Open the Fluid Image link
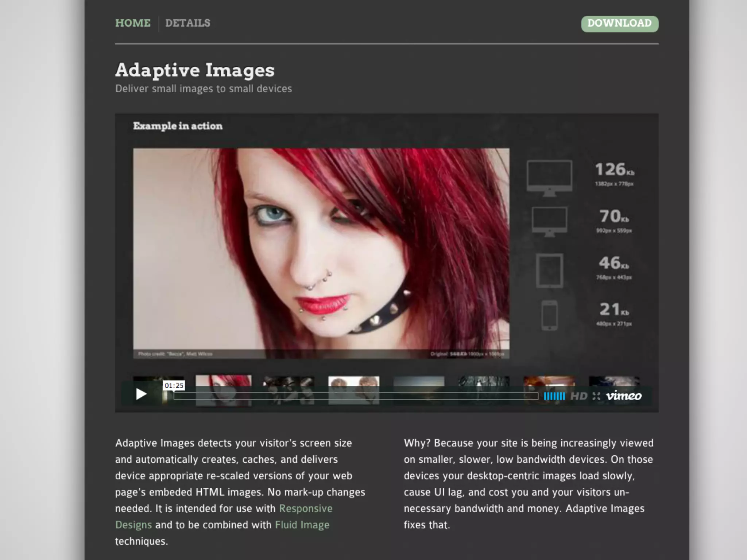The height and width of the screenshot is (560, 747). (x=302, y=525)
